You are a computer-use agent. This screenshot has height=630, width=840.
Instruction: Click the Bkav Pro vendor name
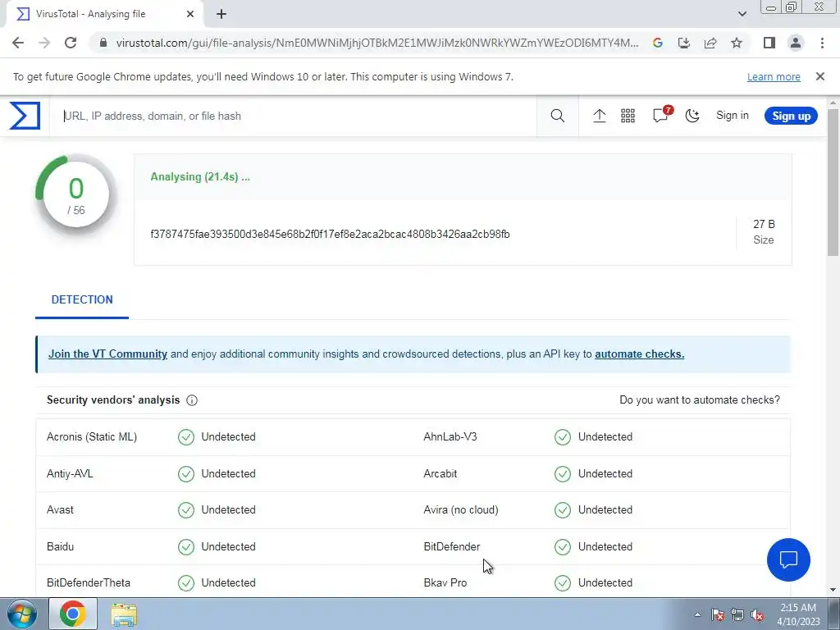445,583
